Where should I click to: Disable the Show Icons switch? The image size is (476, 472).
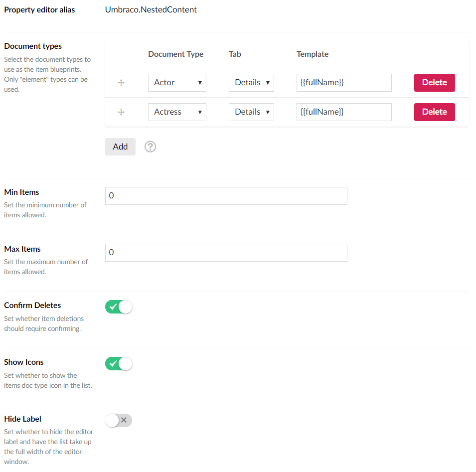(x=119, y=364)
